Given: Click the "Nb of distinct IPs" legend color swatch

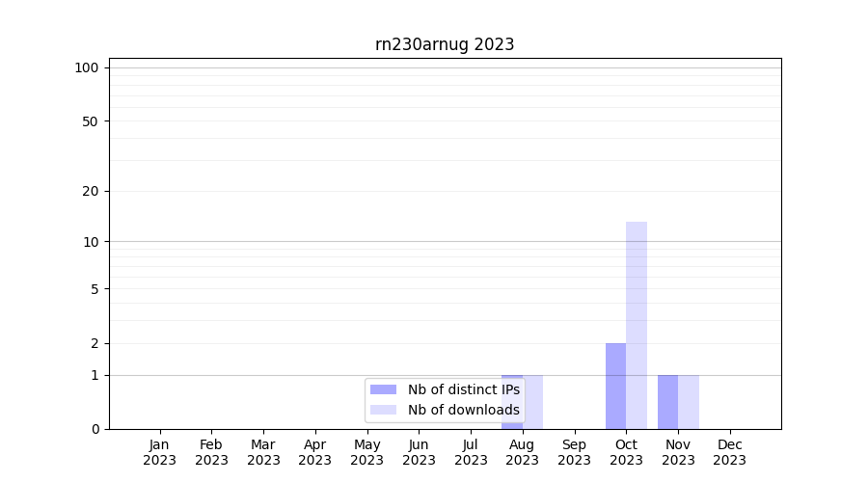Looking at the screenshot, I should pos(383,389).
